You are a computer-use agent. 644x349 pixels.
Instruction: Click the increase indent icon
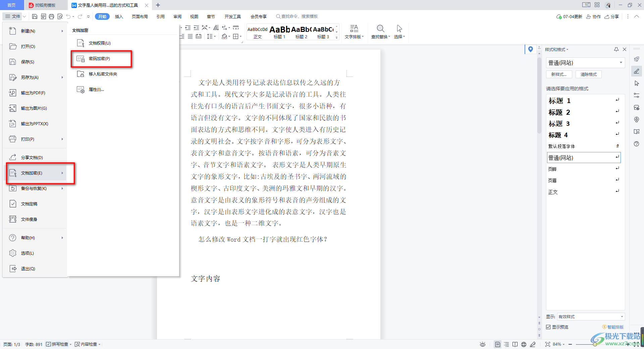tap(196, 28)
